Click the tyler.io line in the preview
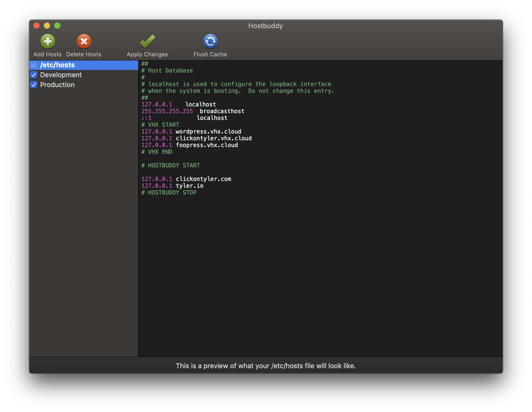532x412 pixels. pos(189,186)
